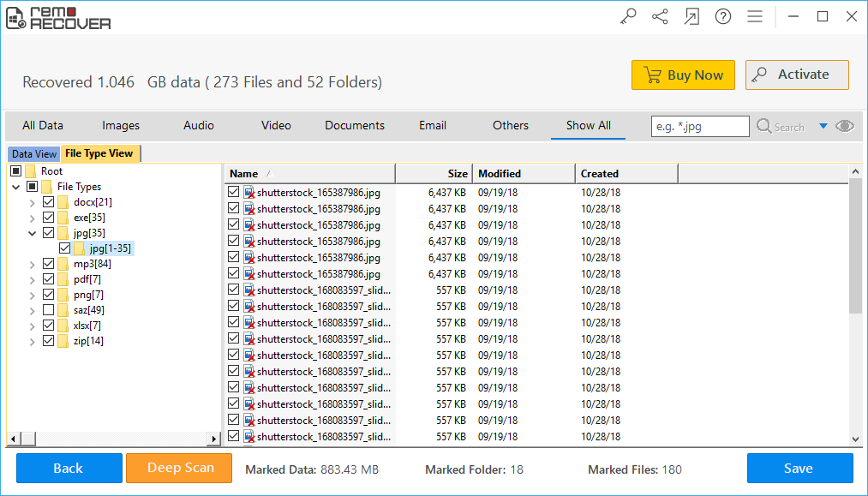The width and height of the screenshot is (868, 496).
Task: Select the Documents filter tab
Action: (x=354, y=125)
